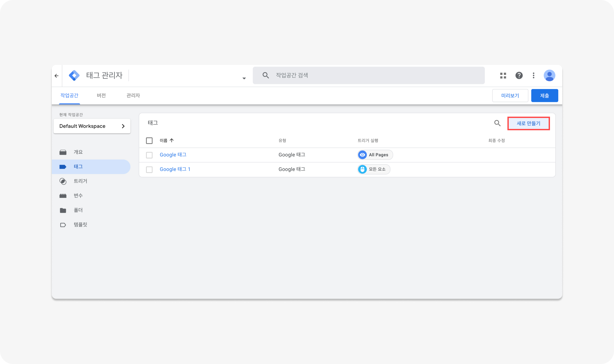The image size is (614, 364).
Task: Open the Google apps grid icon
Action: pos(503,76)
